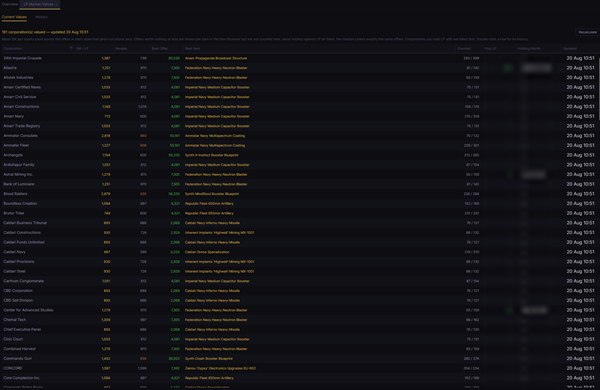600x390 pixels.
Task: Select Amarr Constructions corporation
Action: pyautogui.click(x=21, y=107)
